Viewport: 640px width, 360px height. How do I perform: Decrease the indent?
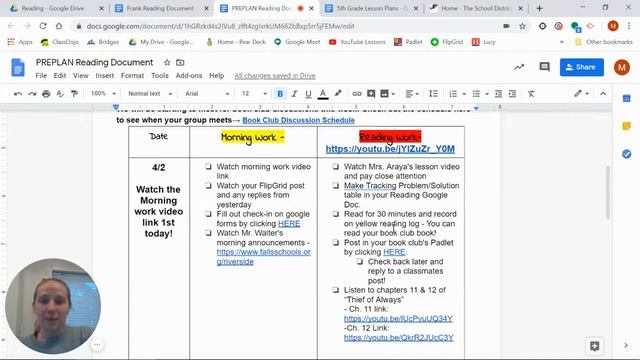(x=498, y=94)
